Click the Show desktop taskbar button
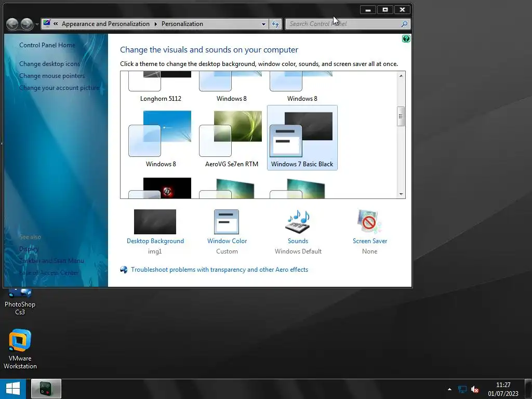Viewport: 532px width, 399px height. [x=528, y=389]
